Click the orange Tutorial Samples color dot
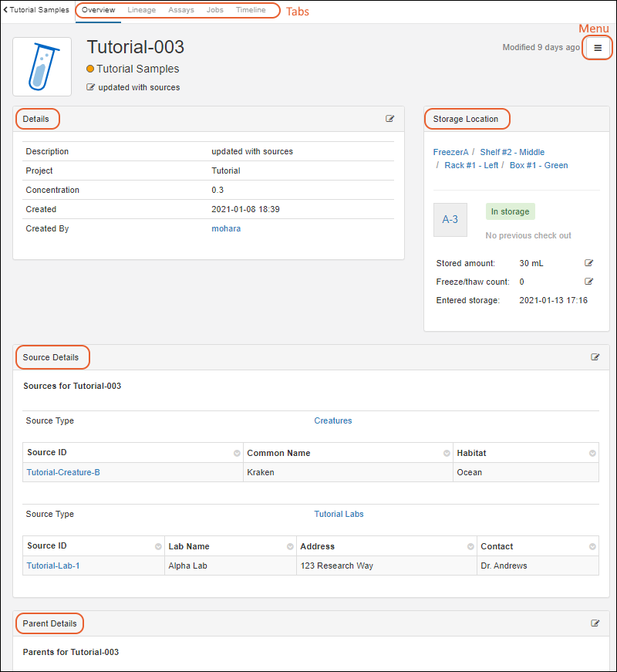The height and width of the screenshot is (672, 617). click(90, 69)
